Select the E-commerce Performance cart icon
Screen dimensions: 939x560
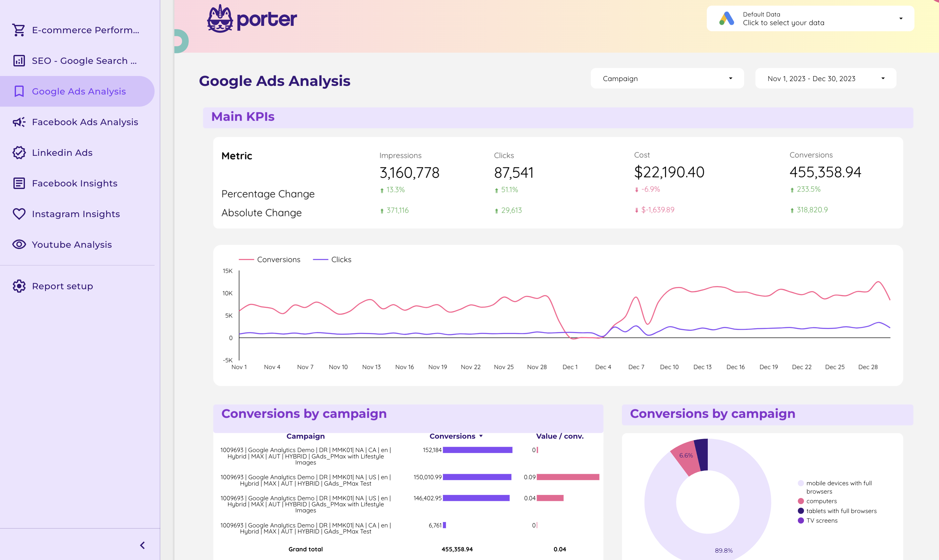click(19, 30)
